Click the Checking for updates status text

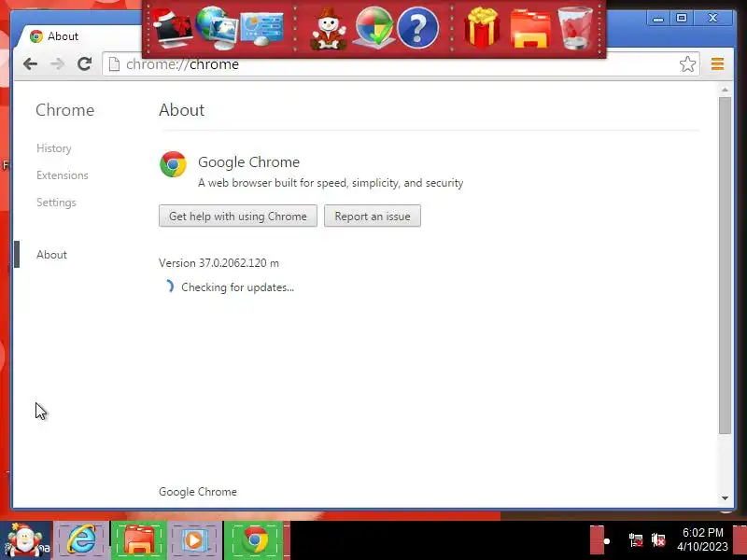(238, 287)
